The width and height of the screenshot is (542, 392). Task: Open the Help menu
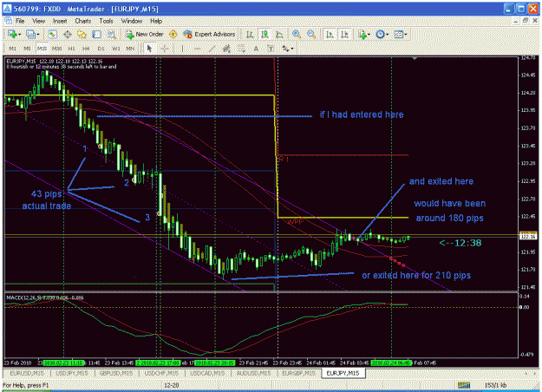(x=156, y=21)
